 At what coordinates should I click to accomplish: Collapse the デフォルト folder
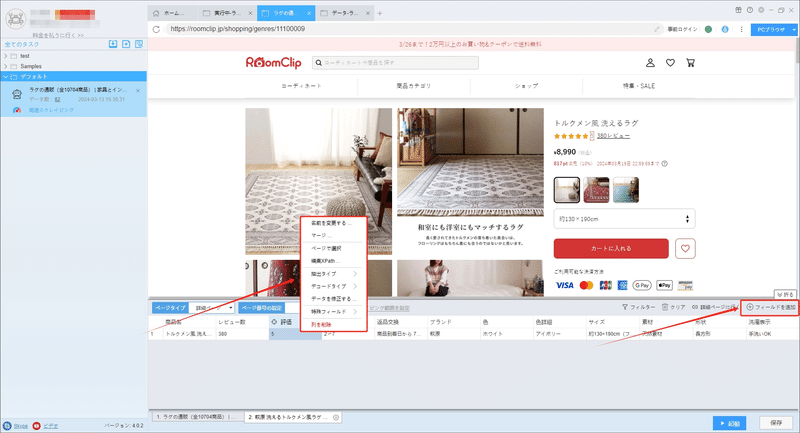[x=6, y=77]
